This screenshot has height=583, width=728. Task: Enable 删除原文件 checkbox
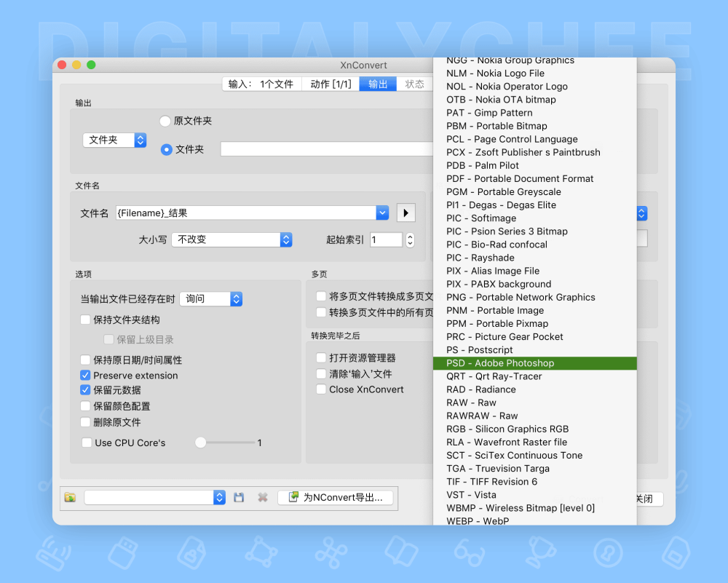point(85,422)
